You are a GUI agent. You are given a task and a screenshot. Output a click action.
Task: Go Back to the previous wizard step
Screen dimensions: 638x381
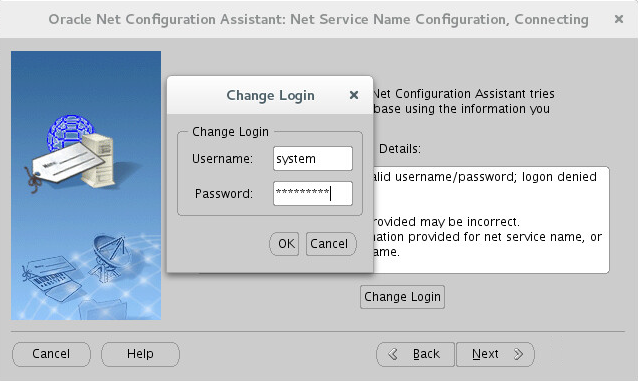[x=415, y=354]
